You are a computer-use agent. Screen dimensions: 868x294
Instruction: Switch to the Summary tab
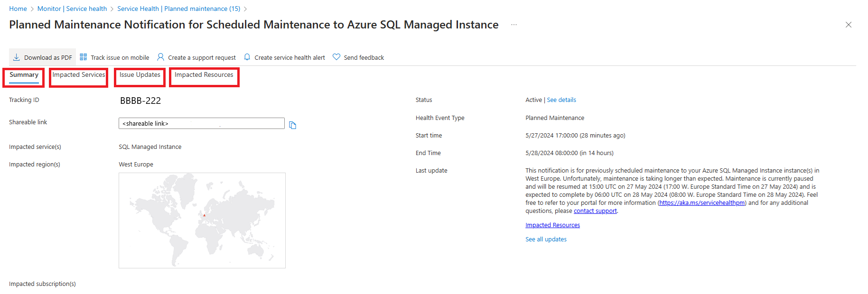tap(24, 75)
